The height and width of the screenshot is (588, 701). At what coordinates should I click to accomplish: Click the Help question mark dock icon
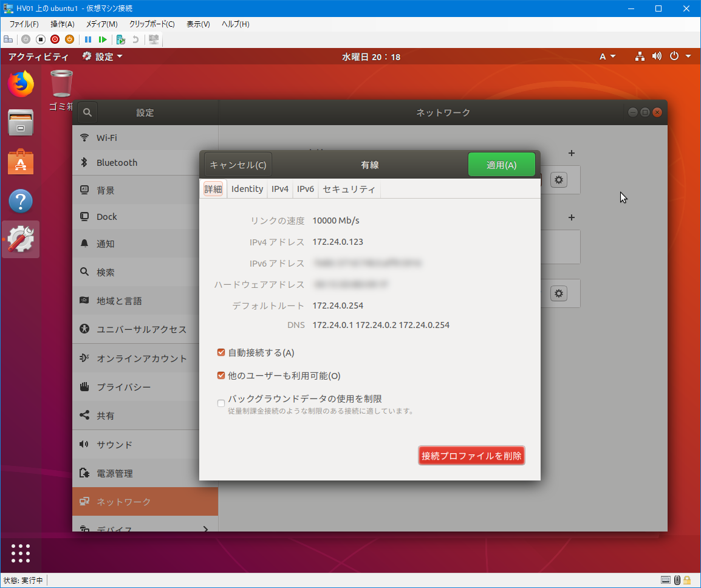click(x=21, y=201)
